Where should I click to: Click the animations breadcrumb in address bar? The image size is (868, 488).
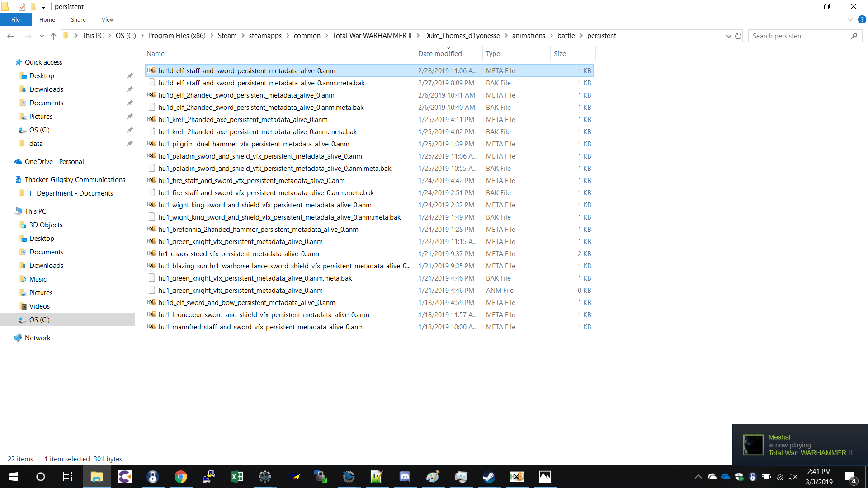click(528, 36)
